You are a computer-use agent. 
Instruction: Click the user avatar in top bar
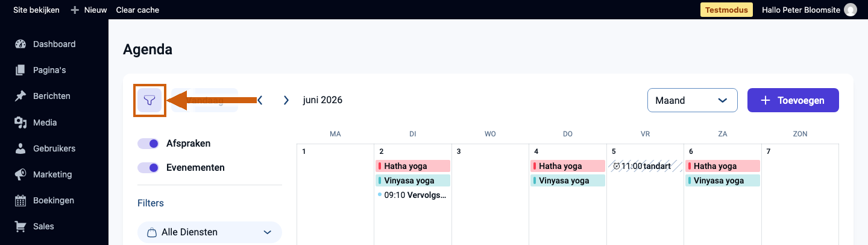pyautogui.click(x=851, y=10)
